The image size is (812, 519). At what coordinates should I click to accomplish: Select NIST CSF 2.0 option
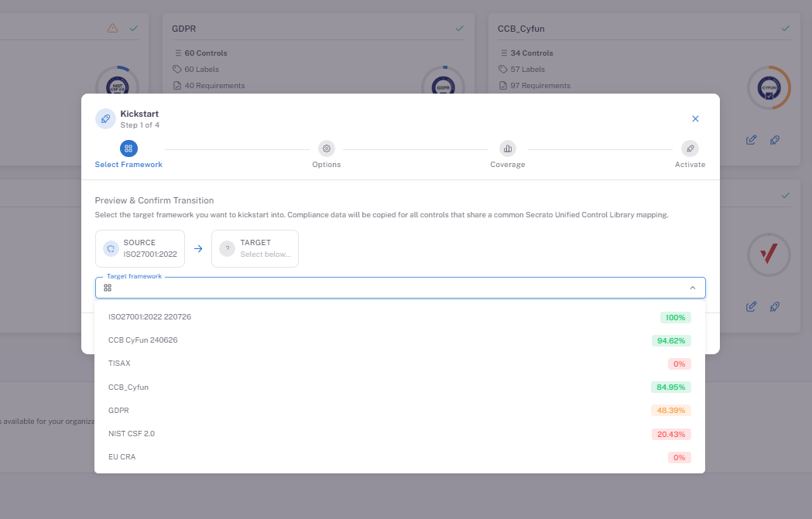pyautogui.click(x=399, y=434)
